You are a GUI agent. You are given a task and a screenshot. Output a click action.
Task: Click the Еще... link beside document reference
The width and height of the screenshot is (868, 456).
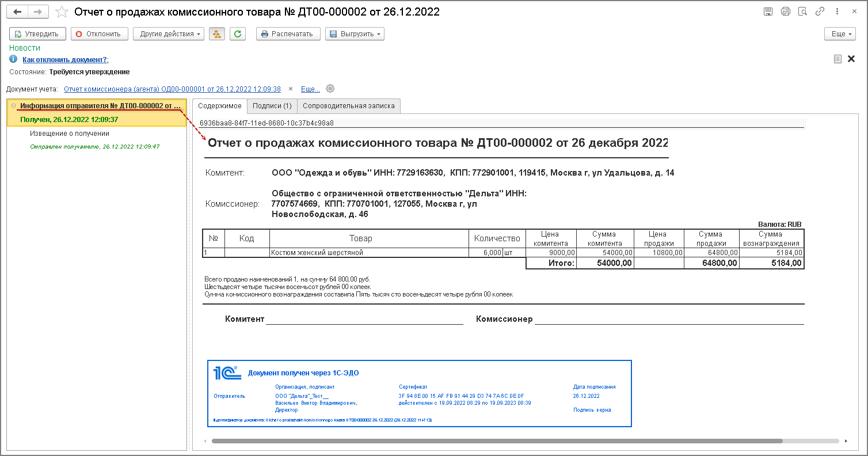tap(310, 89)
